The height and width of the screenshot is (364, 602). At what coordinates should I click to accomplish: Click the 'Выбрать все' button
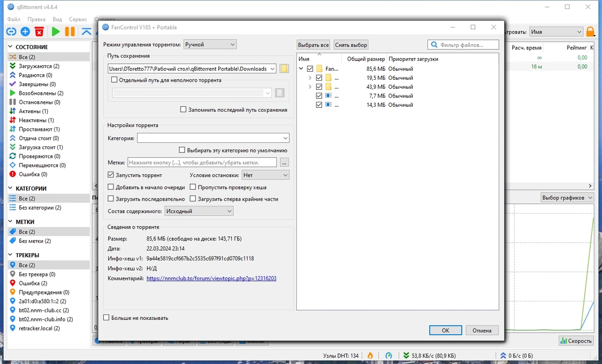coord(314,45)
